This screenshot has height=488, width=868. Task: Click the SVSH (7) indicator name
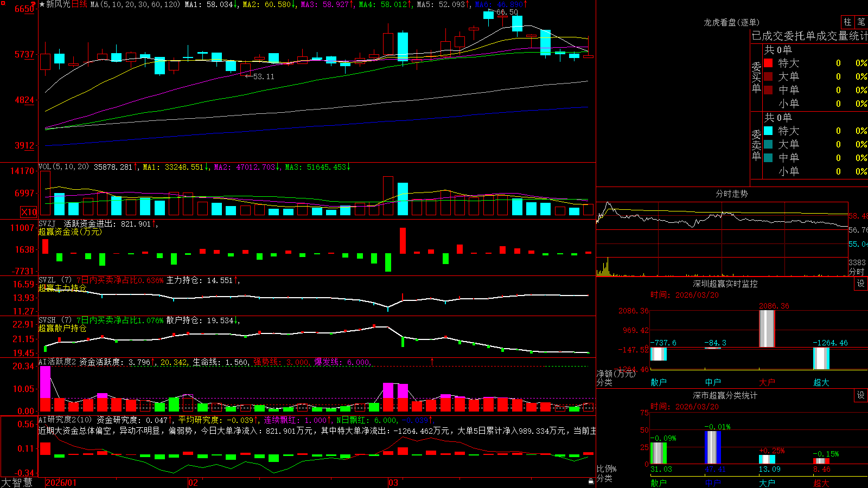pos(55,320)
